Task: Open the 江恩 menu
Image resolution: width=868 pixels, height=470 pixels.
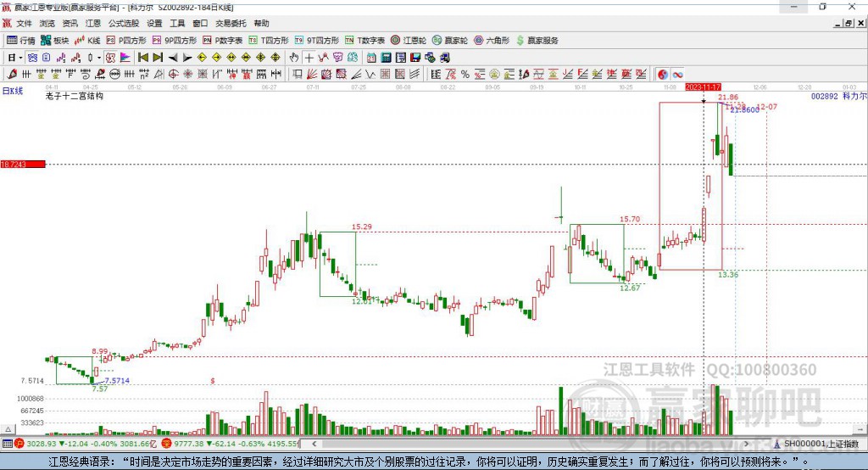Action: (93, 23)
